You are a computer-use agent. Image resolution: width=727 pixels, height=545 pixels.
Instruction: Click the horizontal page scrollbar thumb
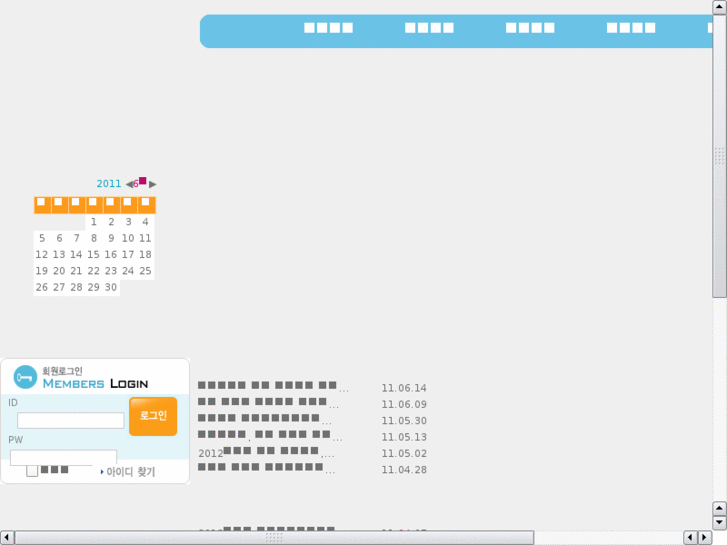tap(274, 538)
